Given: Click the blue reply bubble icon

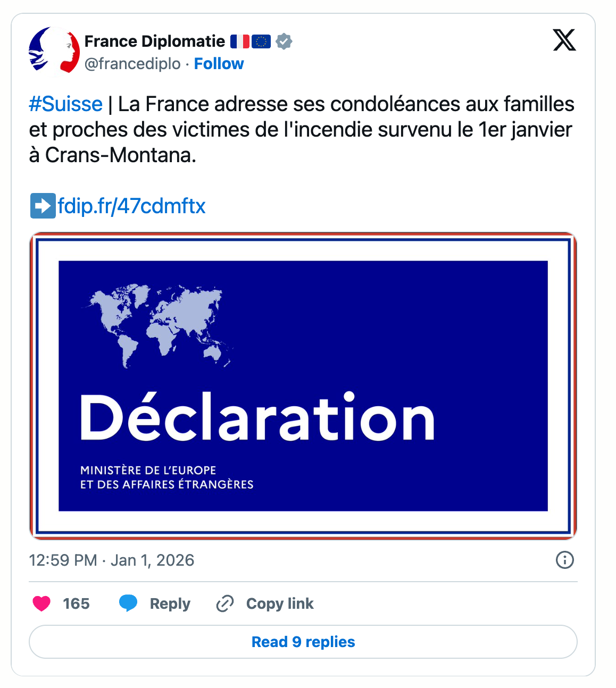Looking at the screenshot, I should click(128, 603).
